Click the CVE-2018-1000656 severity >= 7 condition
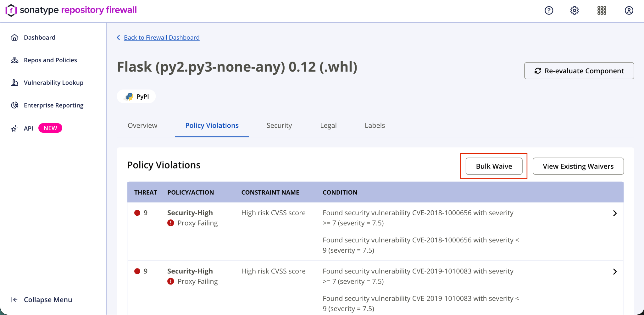The width and height of the screenshot is (644, 315). [x=418, y=218]
